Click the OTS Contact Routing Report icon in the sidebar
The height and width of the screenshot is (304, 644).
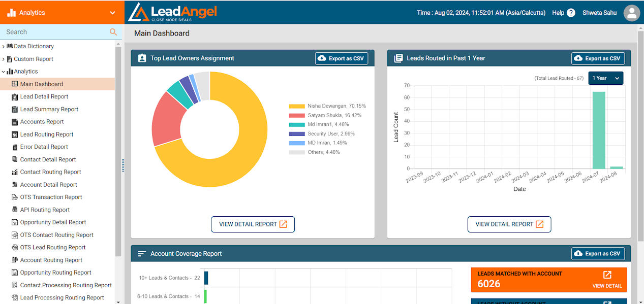15,235
